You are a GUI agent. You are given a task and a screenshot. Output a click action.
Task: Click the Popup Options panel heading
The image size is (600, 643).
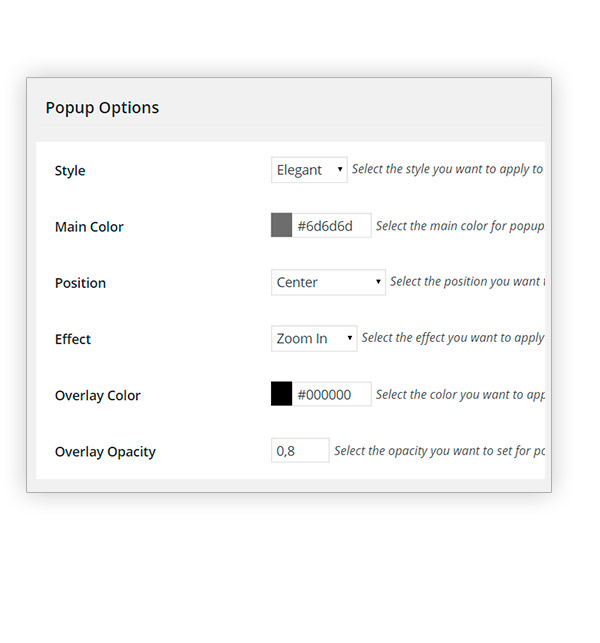(x=102, y=108)
